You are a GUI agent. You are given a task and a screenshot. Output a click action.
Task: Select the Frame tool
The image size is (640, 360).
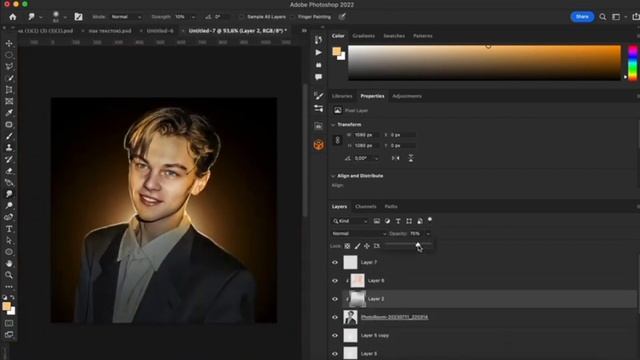click(x=9, y=101)
